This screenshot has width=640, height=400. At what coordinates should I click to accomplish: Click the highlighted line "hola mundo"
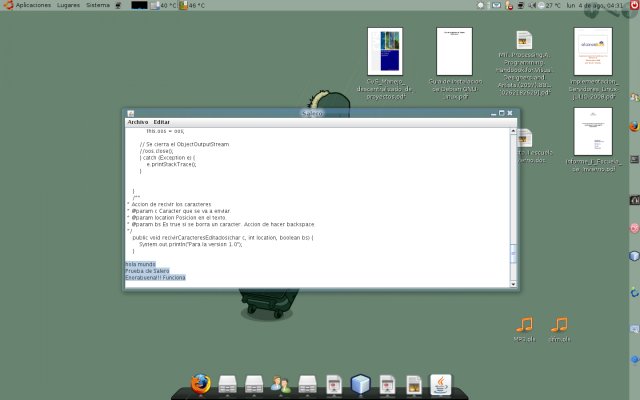click(x=140, y=264)
